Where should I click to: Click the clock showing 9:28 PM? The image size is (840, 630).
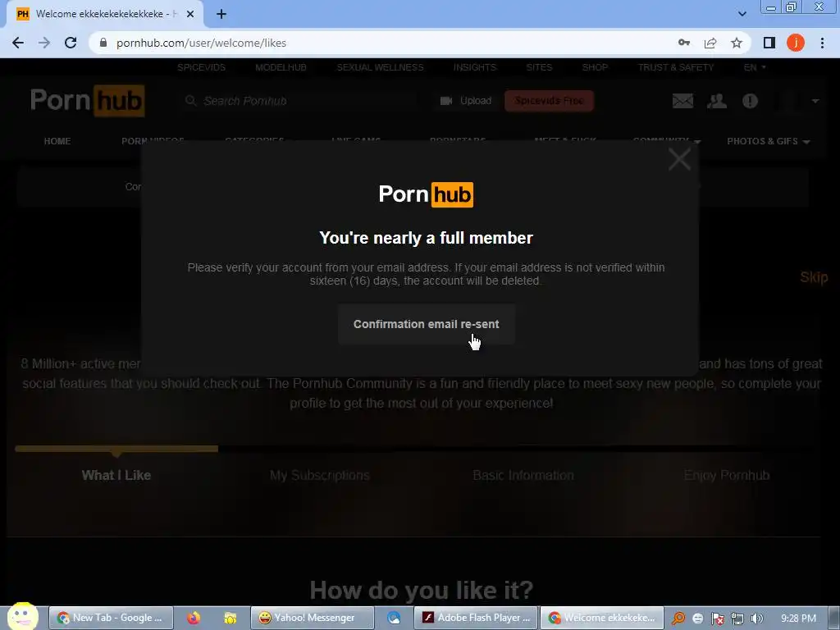pyautogui.click(x=798, y=619)
